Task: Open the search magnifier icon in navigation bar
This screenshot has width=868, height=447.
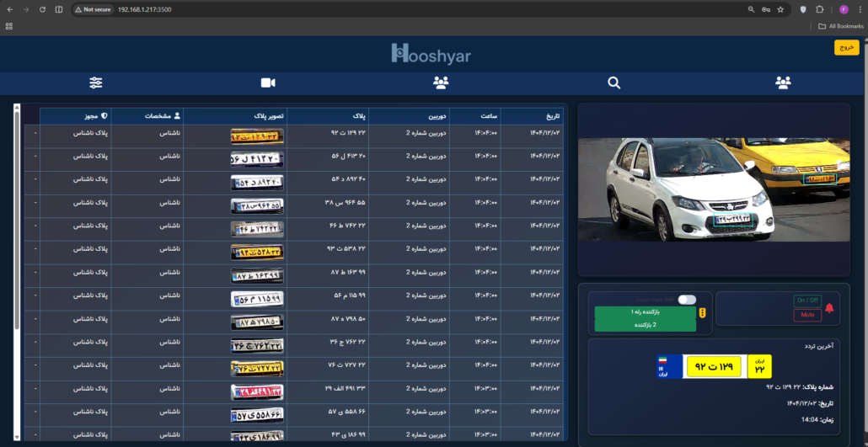Action: [x=613, y=83]
